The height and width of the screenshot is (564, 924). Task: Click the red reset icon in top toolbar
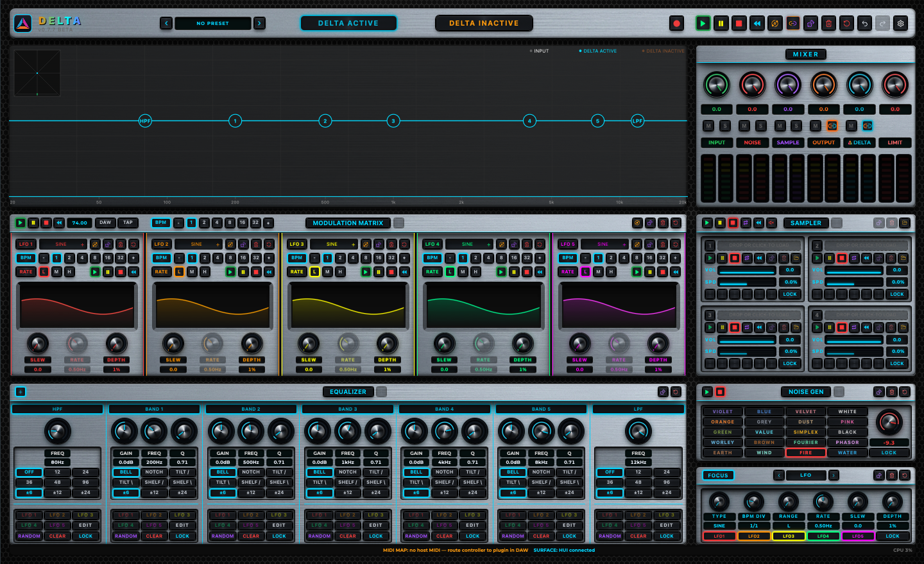tap(846, 24)
